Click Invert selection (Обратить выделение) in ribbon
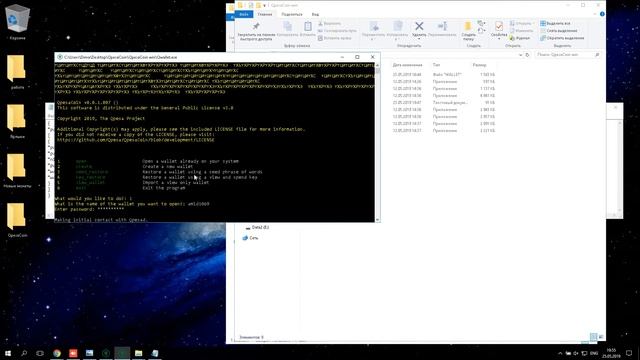 pos(562,38)
